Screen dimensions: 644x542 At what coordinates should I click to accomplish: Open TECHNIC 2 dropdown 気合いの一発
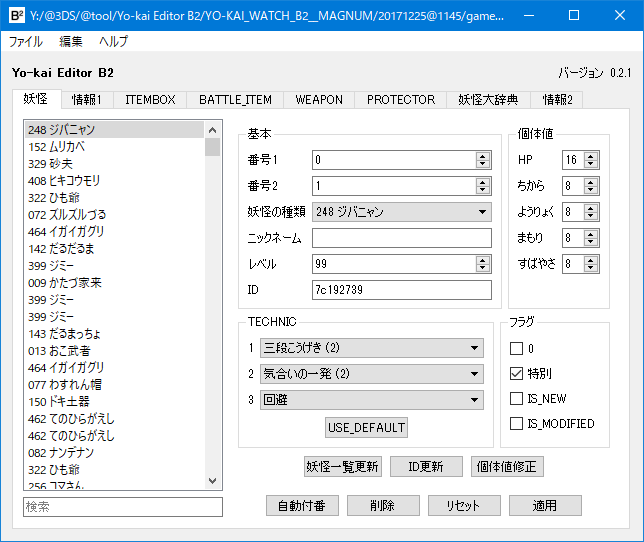coord(372,374)
